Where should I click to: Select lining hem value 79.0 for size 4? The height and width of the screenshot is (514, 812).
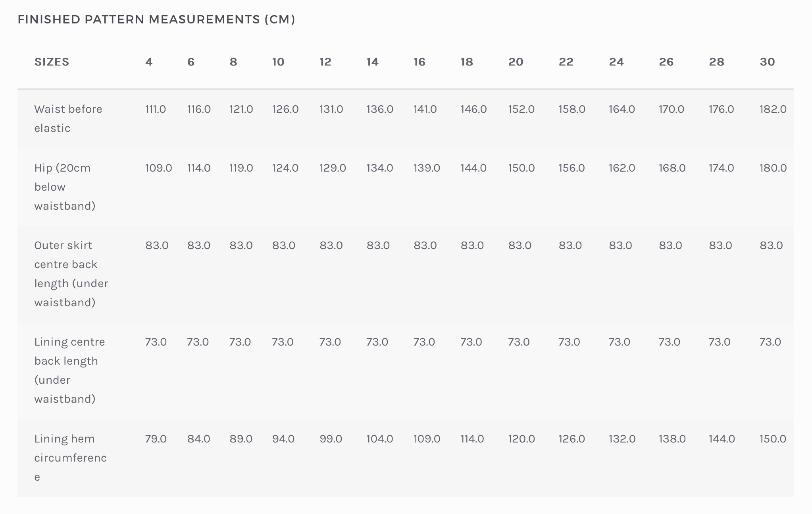point(156,439)
